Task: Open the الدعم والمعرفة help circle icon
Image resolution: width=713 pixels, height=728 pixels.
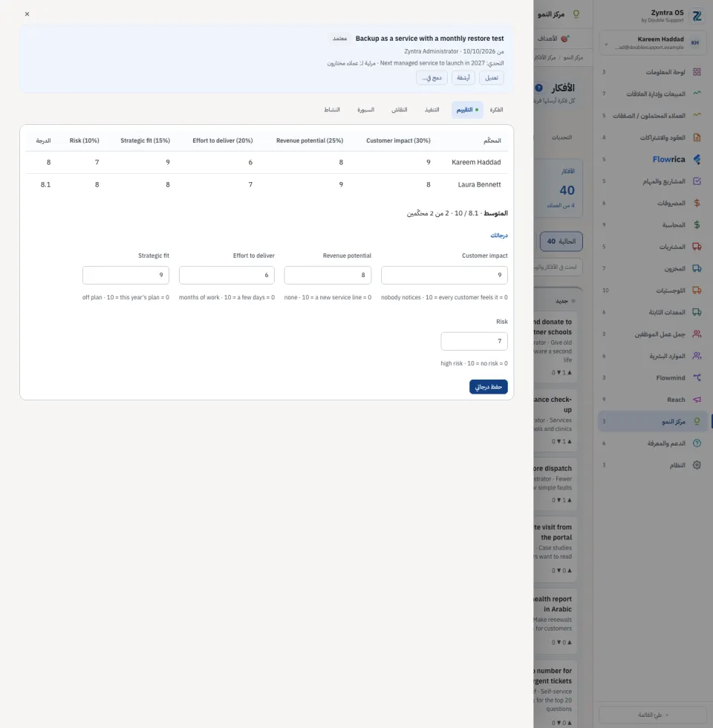Action: click(x=697, y=443)
